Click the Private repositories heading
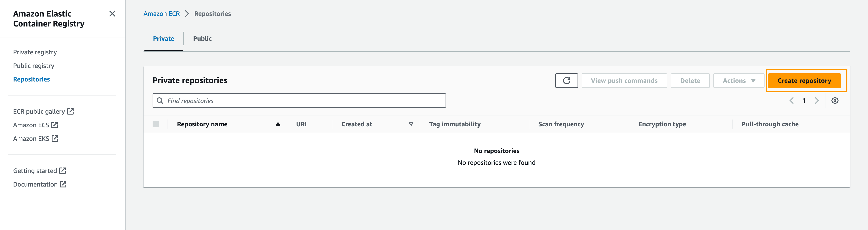 pos(190,81)
